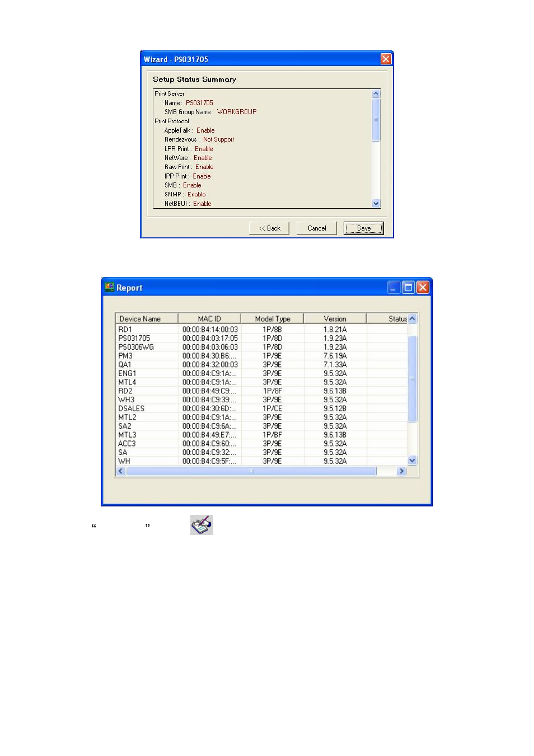Click the Report list vertical scroll down arrow
The image size is (534, 756).
coord(413,461)
